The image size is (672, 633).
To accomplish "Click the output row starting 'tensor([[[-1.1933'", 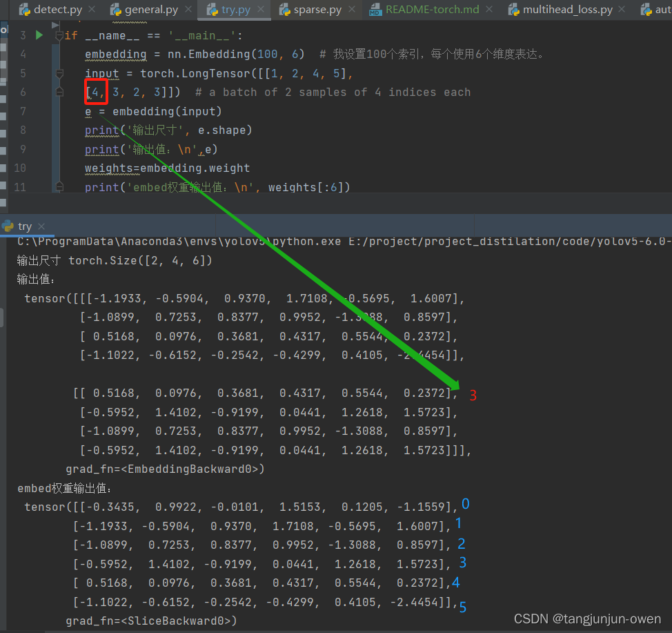I will click(x=244, y=298).
